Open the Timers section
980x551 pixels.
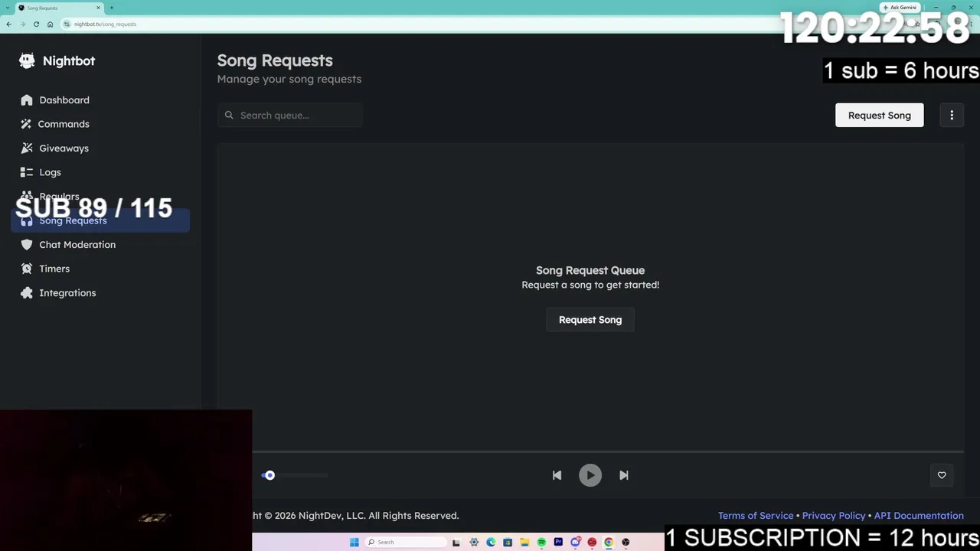click(54, 269)
